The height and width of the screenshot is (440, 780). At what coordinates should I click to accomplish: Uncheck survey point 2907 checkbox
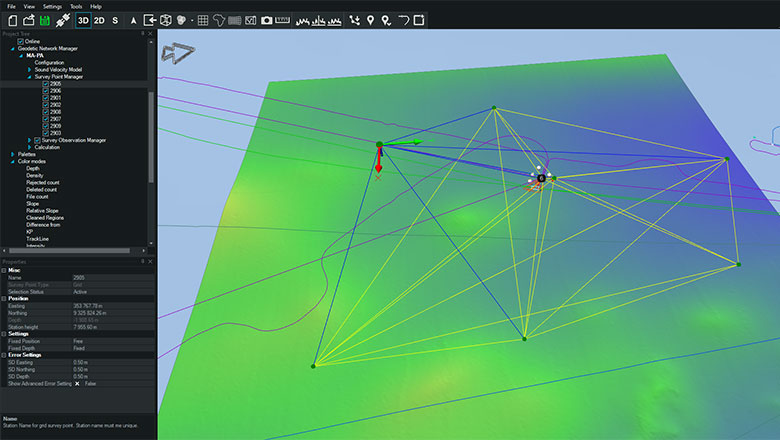[46, 119]
